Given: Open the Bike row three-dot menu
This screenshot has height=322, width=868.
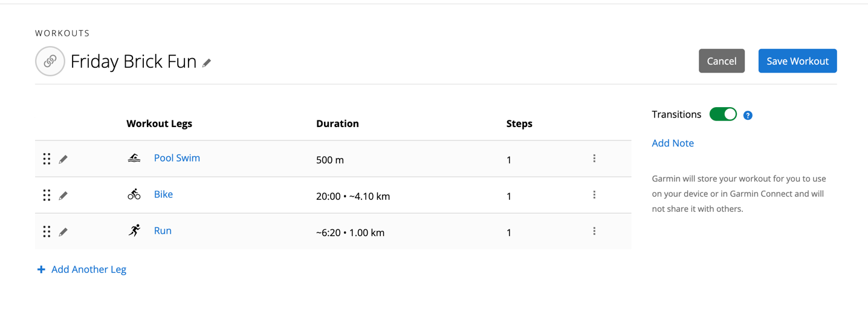Looking at the screenshot, I should click(594, 195).
